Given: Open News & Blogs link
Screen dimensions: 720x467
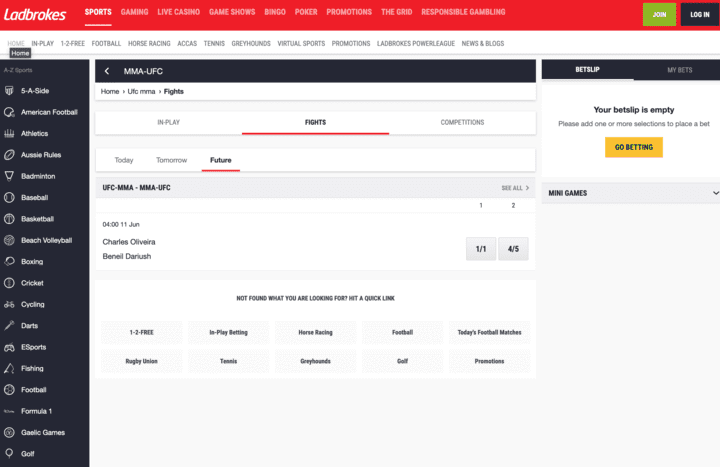Looking at the screenshot, I should [x=483, y=44].
